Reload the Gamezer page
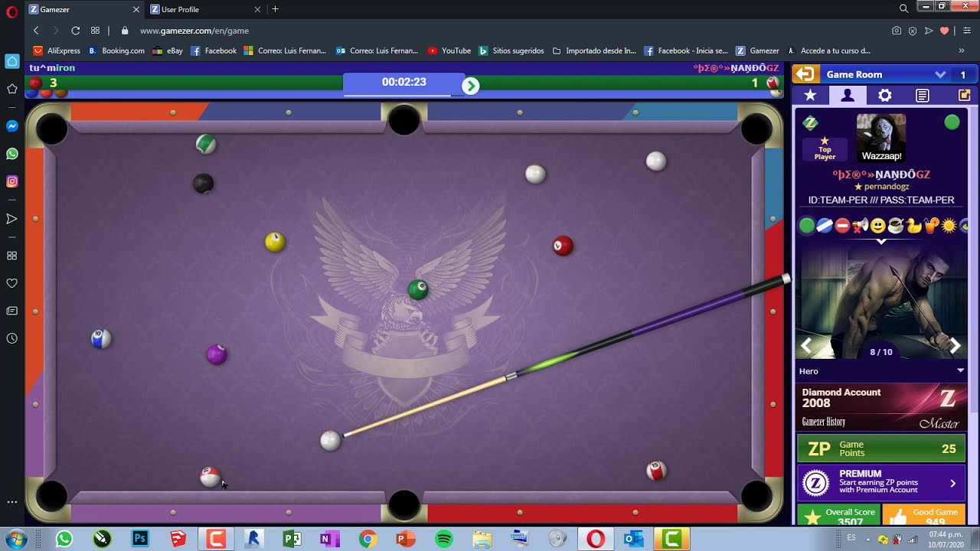The image size is (980, 551). [x=75, y=31]
